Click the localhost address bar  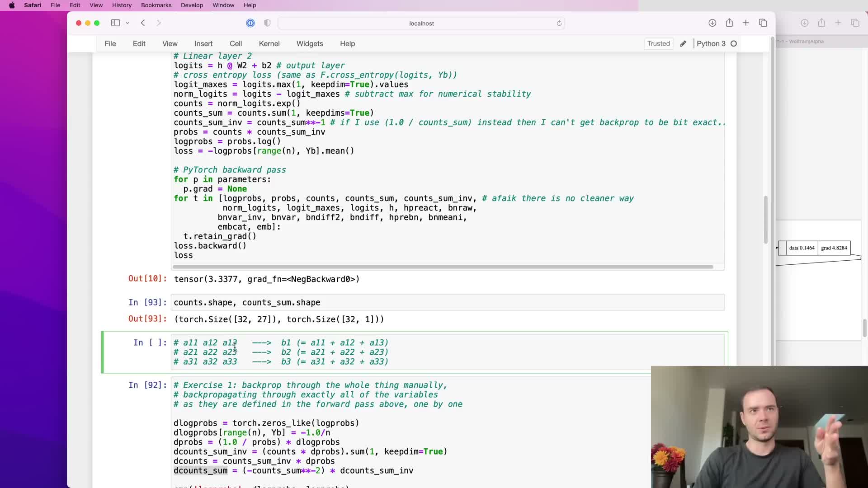(421, 23)
